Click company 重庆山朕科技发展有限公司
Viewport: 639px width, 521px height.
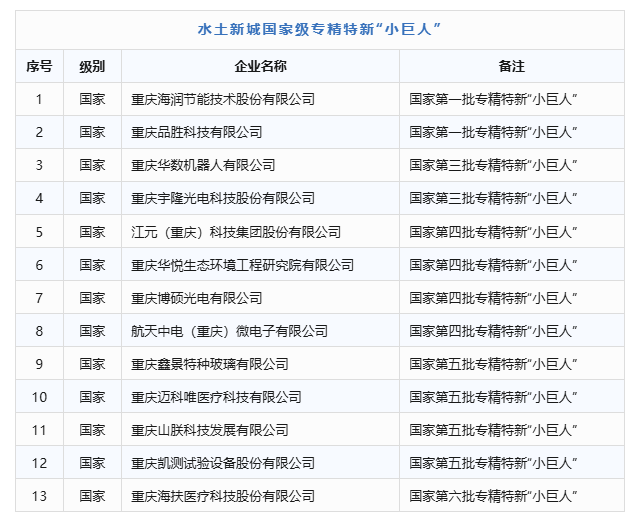point(209,430)
